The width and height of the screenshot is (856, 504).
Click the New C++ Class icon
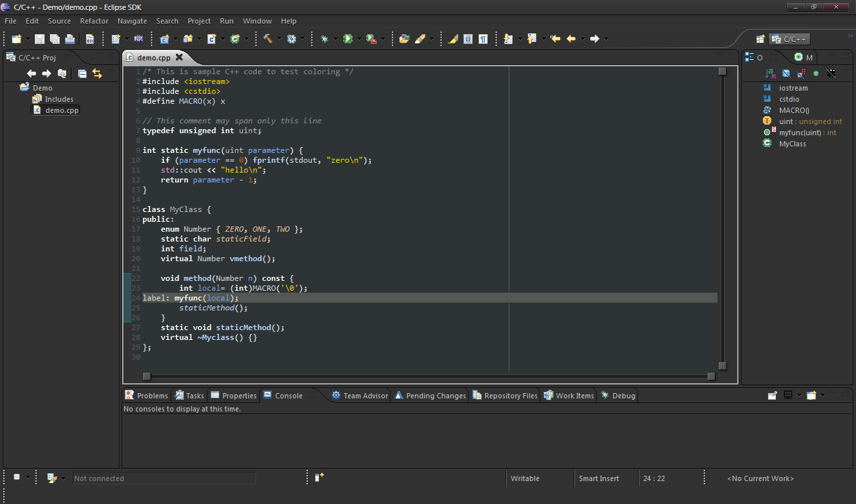pyautogui.click(x=235, y=39)
